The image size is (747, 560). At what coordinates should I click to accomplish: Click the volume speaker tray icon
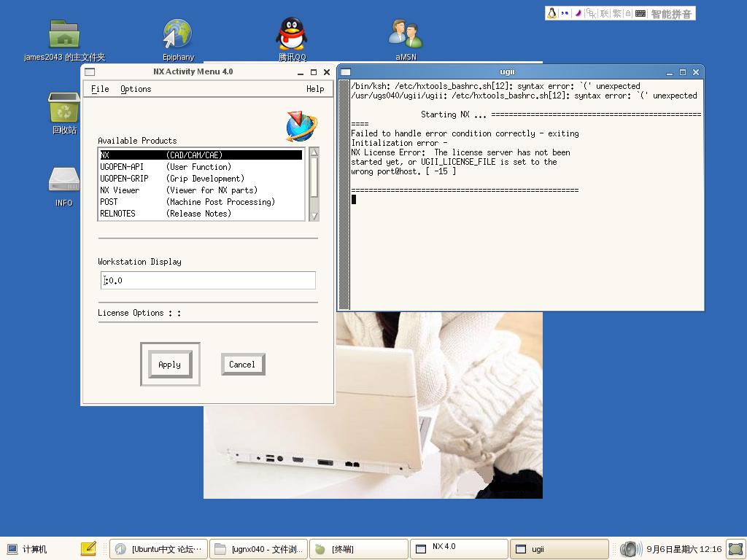630,549
